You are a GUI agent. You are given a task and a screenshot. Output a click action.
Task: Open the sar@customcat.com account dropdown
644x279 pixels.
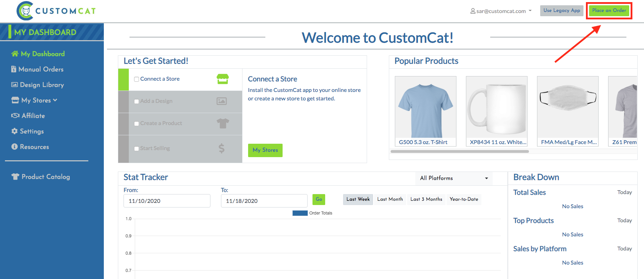tap(501, 11)
